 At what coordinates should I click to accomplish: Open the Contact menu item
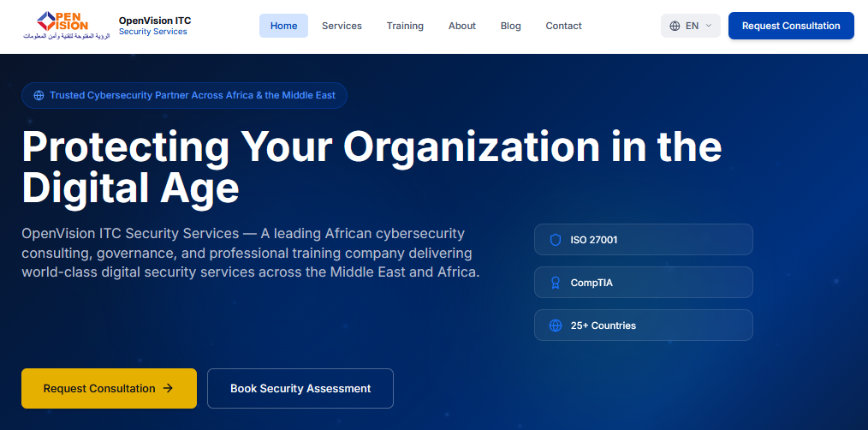[x=563, y=26]
